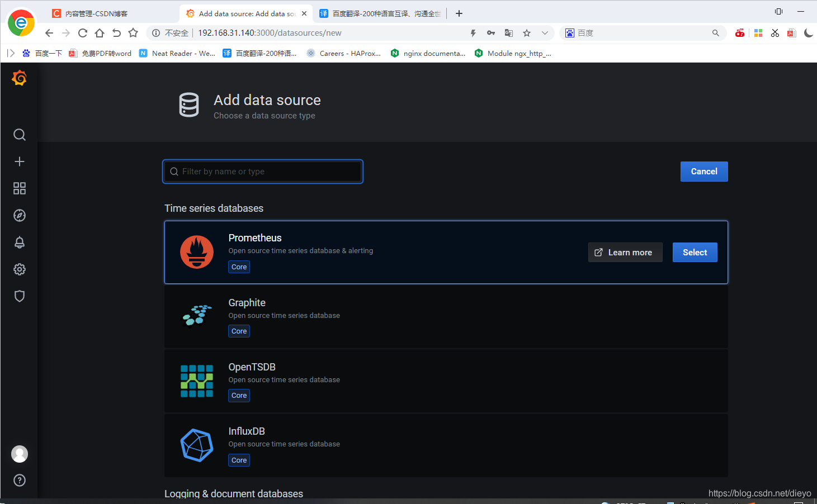Go to browser home page icon
Screen dimensions: 817x504
pyautogui.click(x=100, y=33)
